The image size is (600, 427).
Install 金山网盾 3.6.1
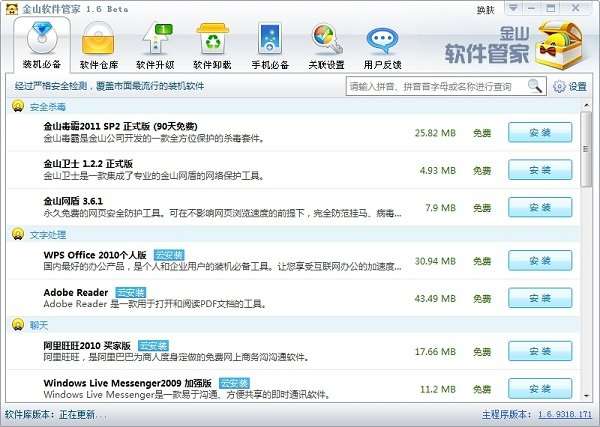click(540, 207)
